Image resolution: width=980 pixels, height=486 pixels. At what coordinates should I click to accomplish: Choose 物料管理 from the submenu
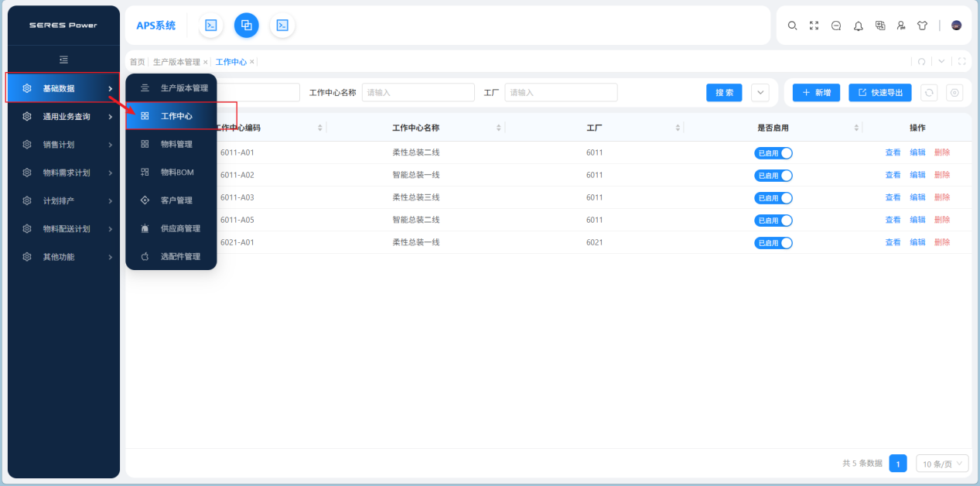point(171,144)
